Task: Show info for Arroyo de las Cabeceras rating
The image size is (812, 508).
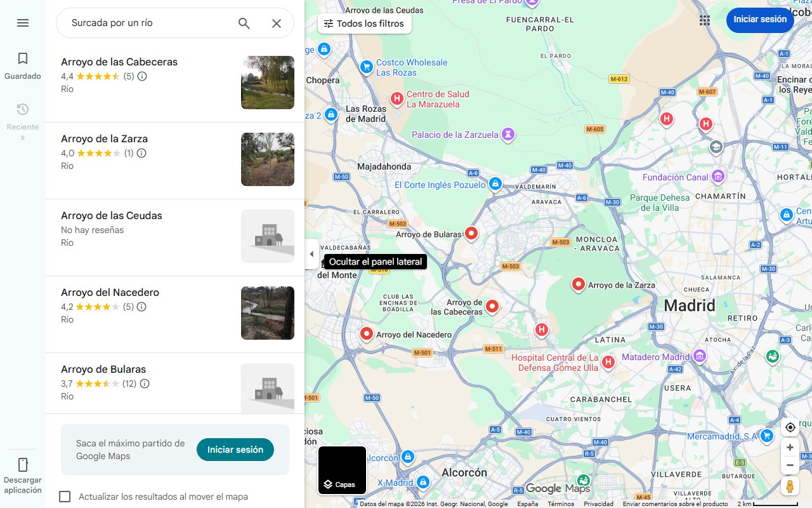Action: coord(141,76)
